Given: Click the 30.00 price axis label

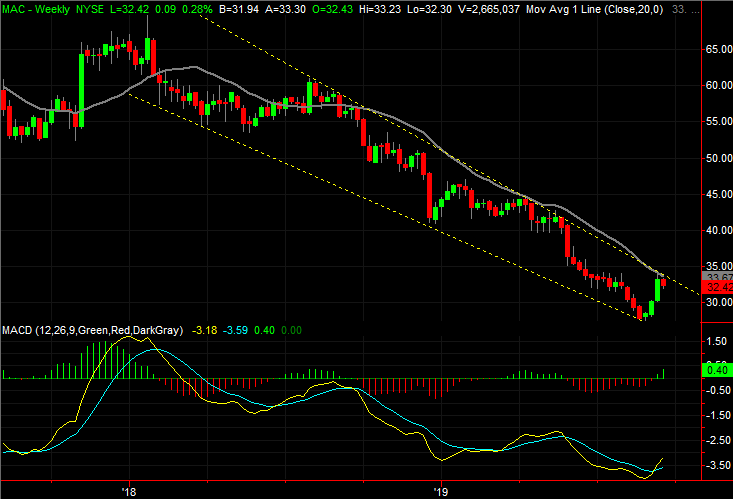Looking at the screenshot, I should [x=716, y=302].
